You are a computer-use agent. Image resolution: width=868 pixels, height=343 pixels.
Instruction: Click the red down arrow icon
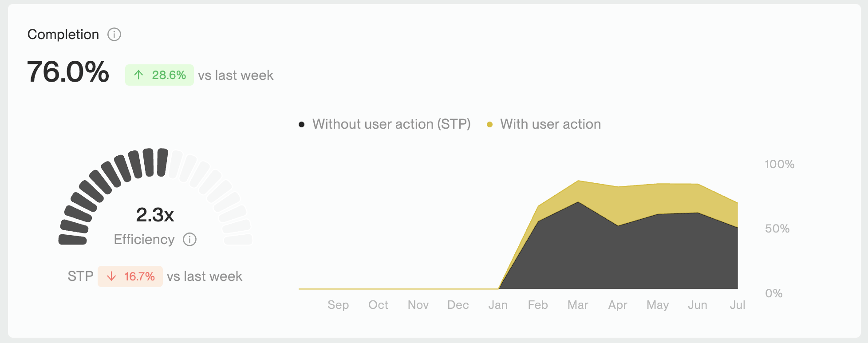coord(111,276)
